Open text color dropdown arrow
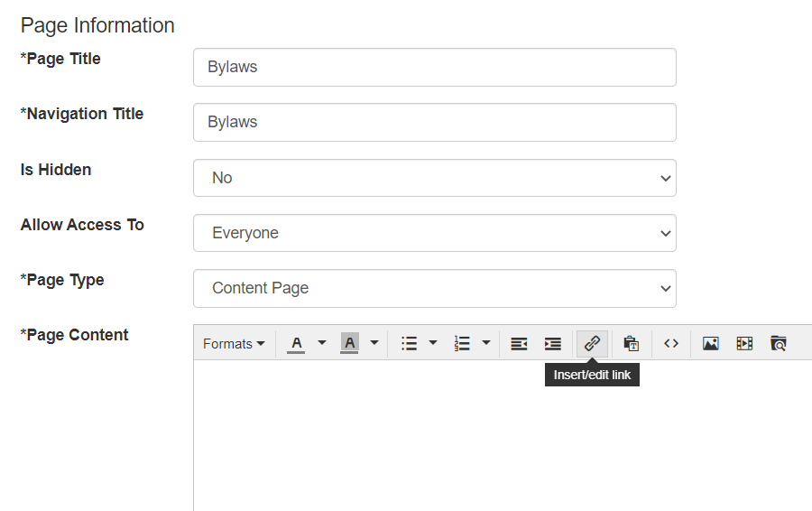 [321, 343]
